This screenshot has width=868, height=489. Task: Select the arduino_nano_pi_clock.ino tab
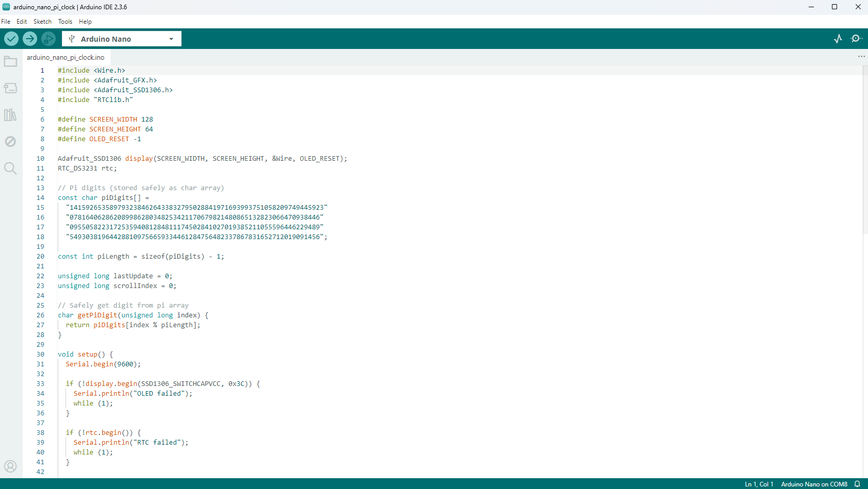(x=65, y=57)
